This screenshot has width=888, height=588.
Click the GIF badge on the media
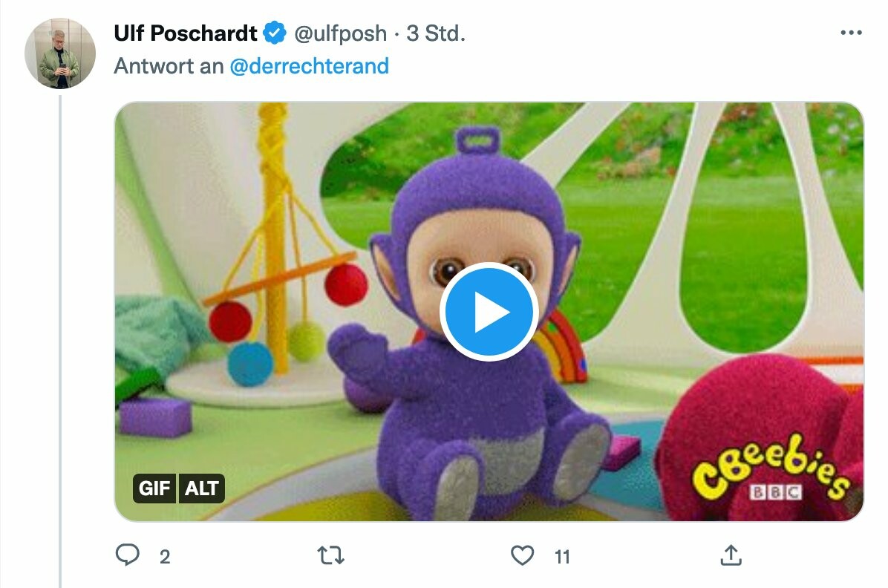[155, 488]
